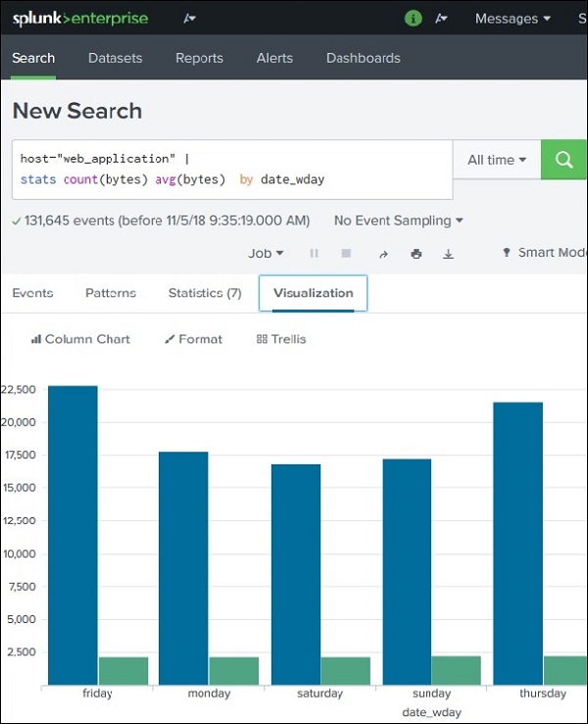This screenshot has height=724, width=588.
Task: Click the blue friday count bar
Action: (x=73, y=534)
